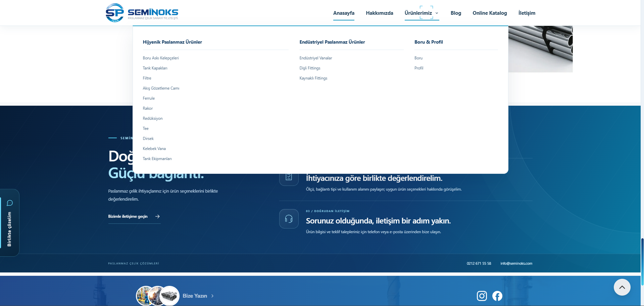Go to the Online Katalog page
The height and width of the screenshot is (306, 644).
[x=490, y=13]
